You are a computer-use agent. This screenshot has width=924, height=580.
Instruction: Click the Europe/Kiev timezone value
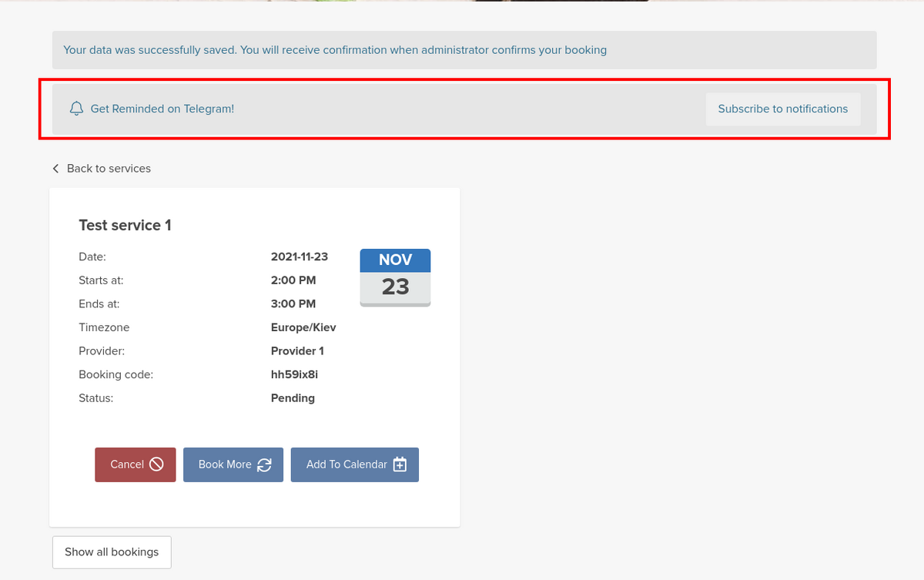pos(303,327)
